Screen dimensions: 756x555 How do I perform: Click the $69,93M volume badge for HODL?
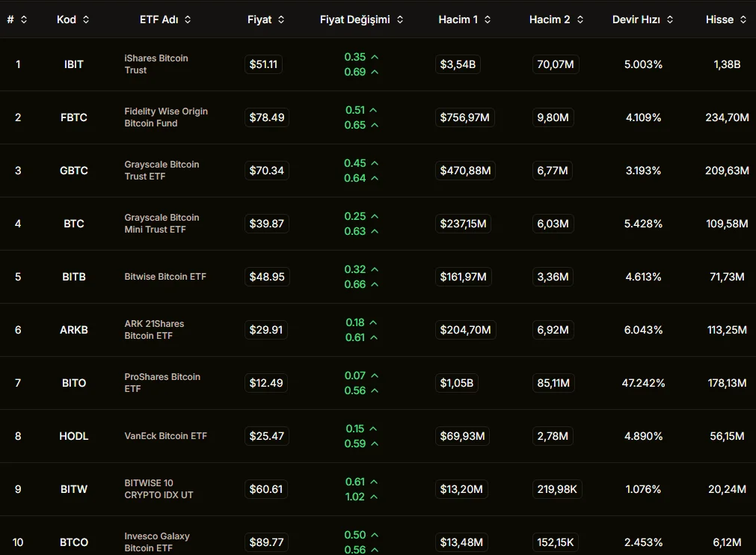coord(462,436)
